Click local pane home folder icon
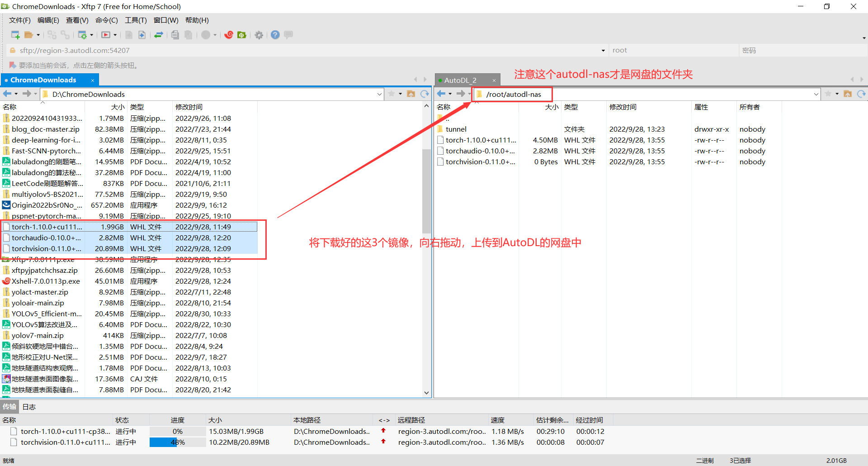 pyautogui.click(x=411, y=94)
